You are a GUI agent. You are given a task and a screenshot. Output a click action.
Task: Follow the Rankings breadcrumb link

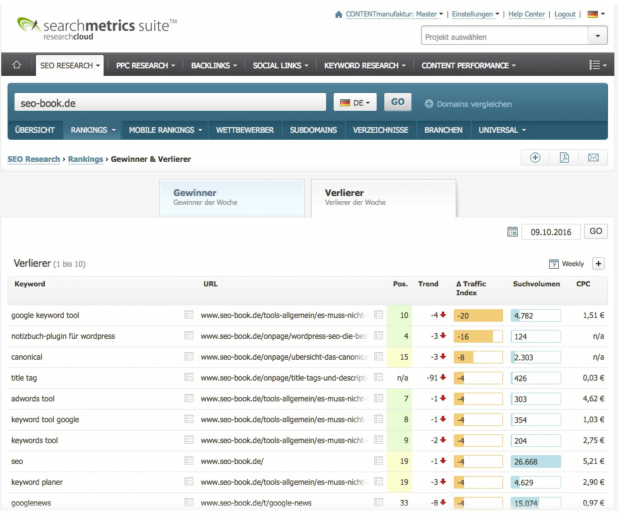click(x=85, y=159)
